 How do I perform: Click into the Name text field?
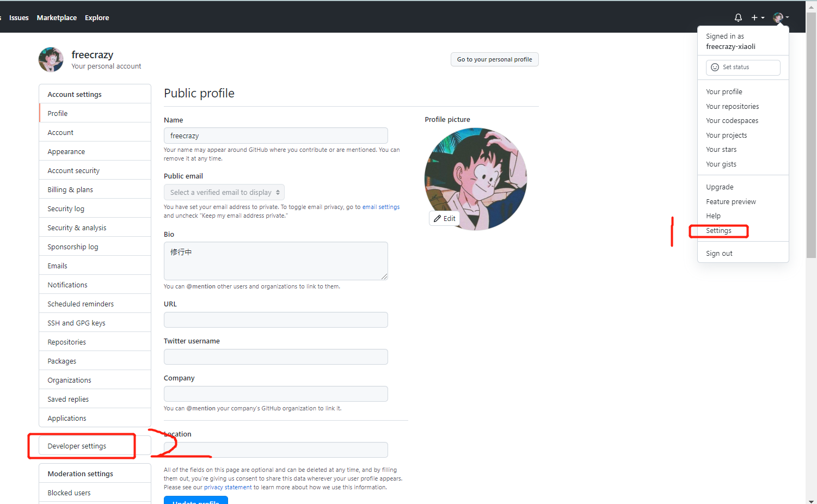tap(275, 136)
